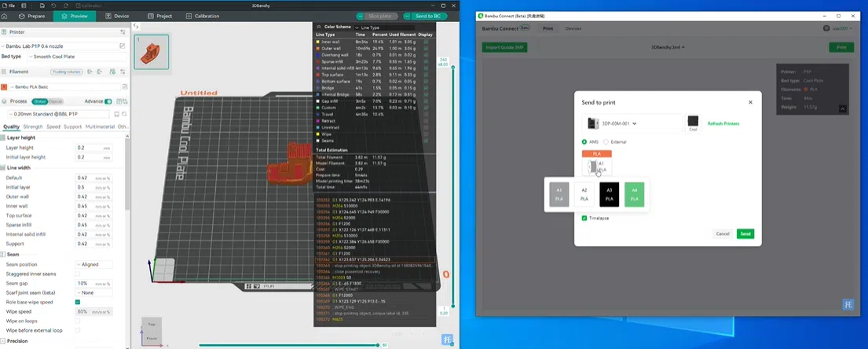Switch to the Device tab
The width and height of the screenshot is (868, 349).
pyautogui.click(x=117, y=16)
